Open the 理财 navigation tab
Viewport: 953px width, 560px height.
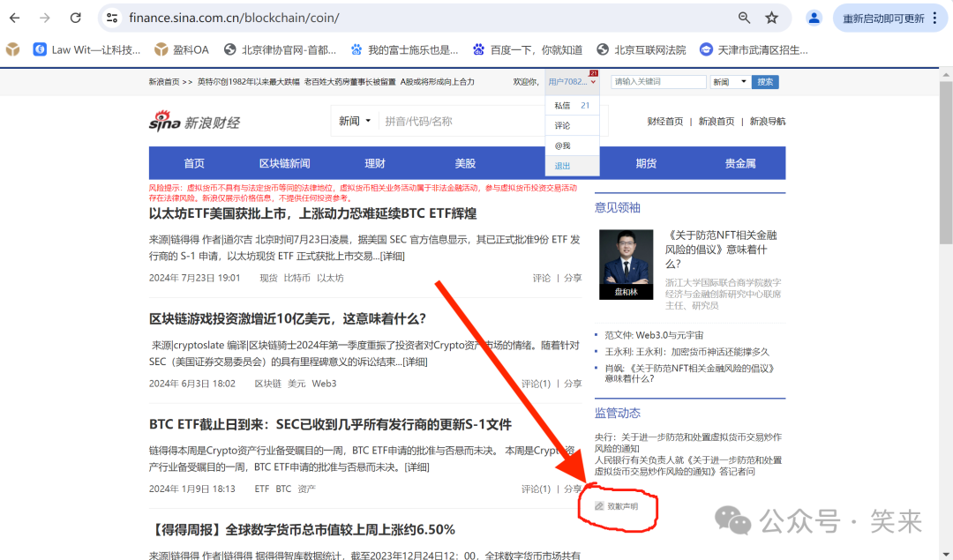coord(375,163)
